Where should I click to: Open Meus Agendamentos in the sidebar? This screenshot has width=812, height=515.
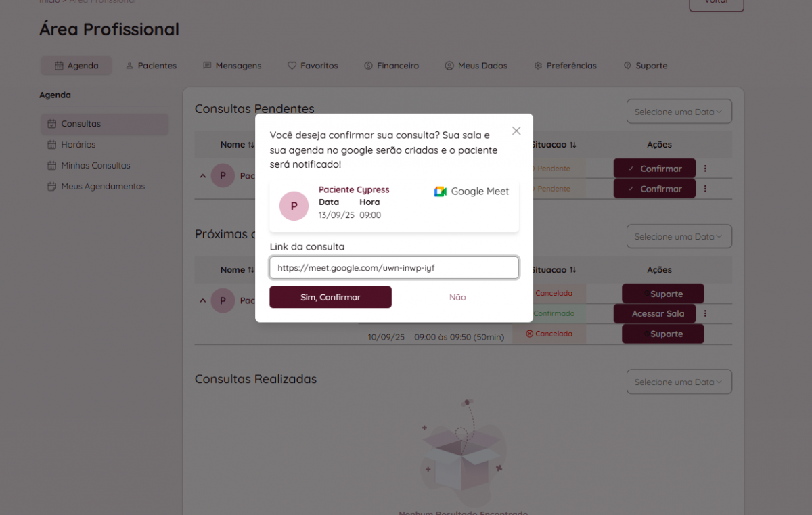pos(103,186)
